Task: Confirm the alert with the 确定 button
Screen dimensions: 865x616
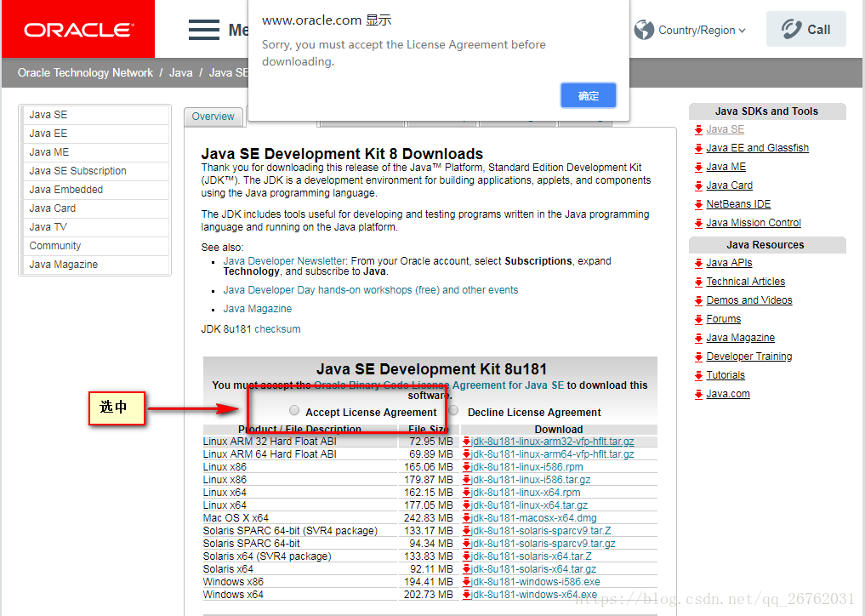Action: (x=588, y=95)
